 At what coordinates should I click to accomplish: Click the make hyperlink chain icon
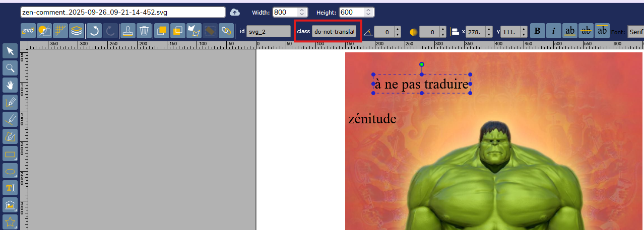click(227, 31)
